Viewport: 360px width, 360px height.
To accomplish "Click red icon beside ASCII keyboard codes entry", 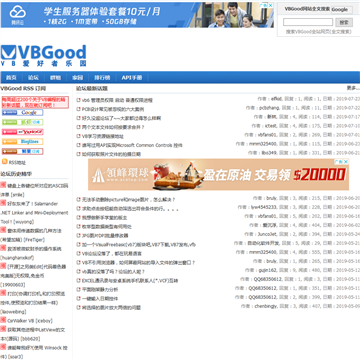I will pyautogui.click(x=3, y=185).
